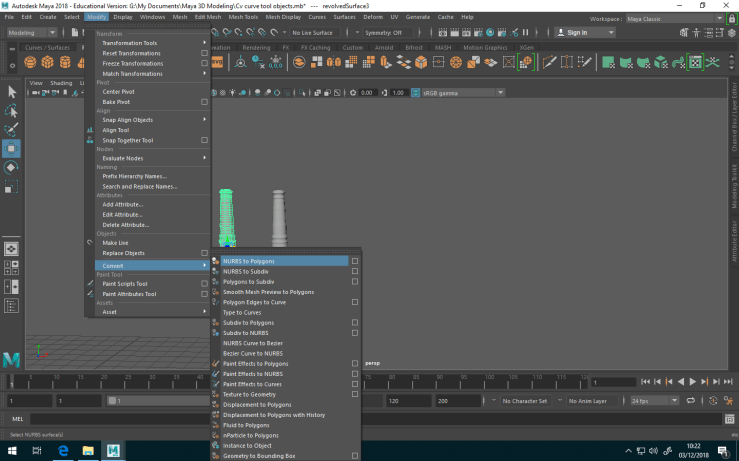The height and width of the screenshot is (461, 739).
Task: Select NURBS to Subdiv menu item
Action: coord(245,272)
